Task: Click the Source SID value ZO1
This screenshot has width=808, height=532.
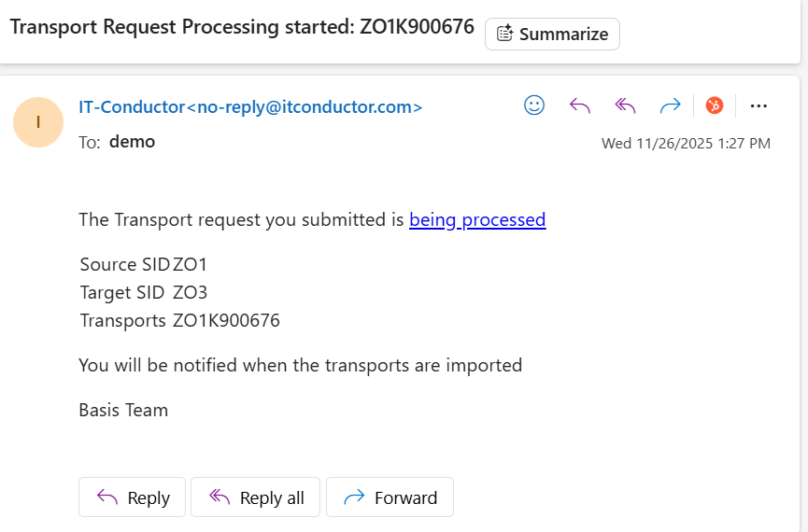Action: tap(190, 265)
